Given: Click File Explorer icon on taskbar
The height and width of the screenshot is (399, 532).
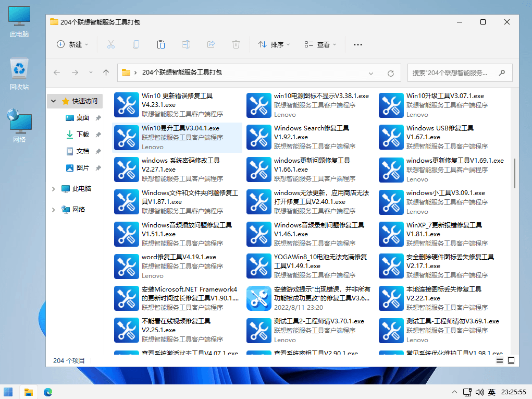Looking at the screenshot, I should (29, 392).
